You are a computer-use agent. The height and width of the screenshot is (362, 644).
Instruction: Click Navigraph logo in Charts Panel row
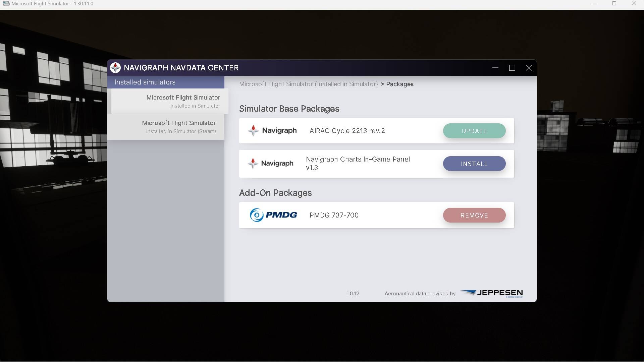[x=270, y=163]
